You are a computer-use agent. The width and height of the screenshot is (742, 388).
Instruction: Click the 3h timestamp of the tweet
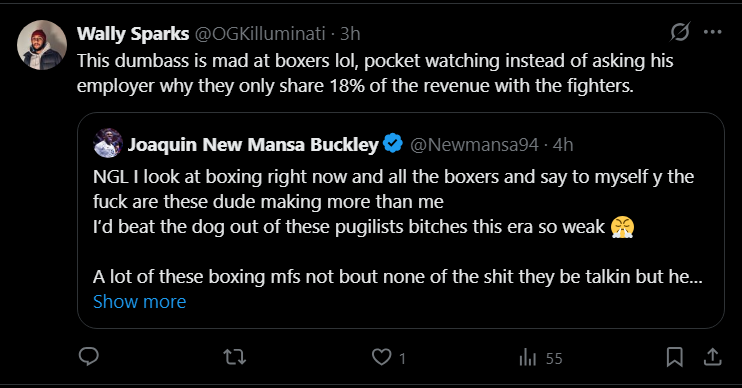(x=350, y=34)
